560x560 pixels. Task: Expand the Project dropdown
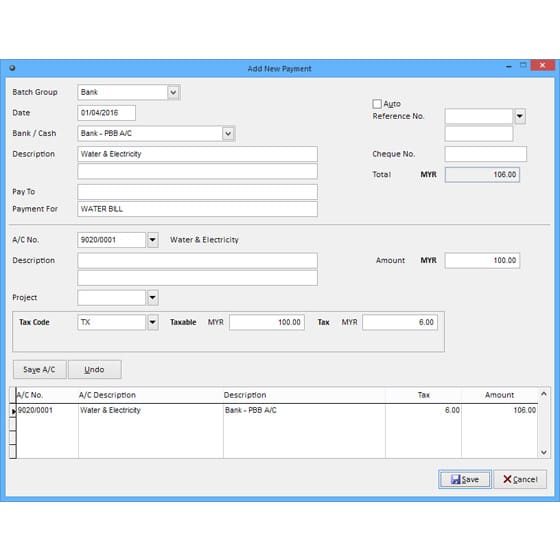(x=152, y=298)
